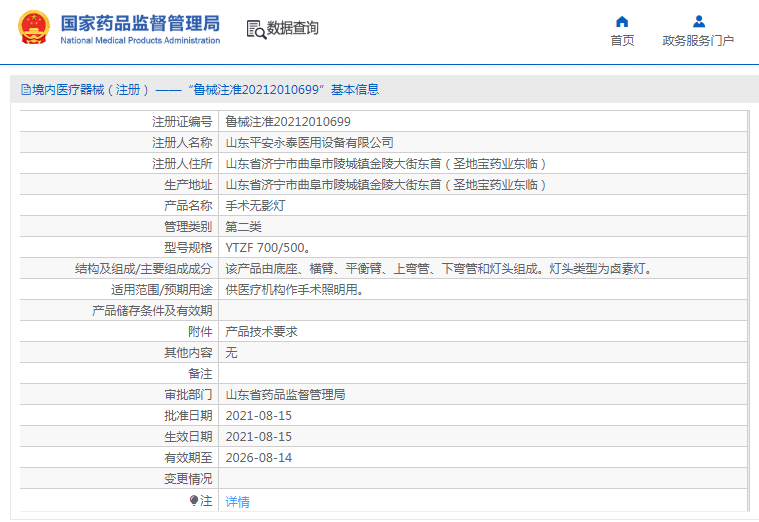The width and height of the screenshot is (759, 522).
Task: Select 山东省药品监督管理局 approval department
Action: pos(286,395)
